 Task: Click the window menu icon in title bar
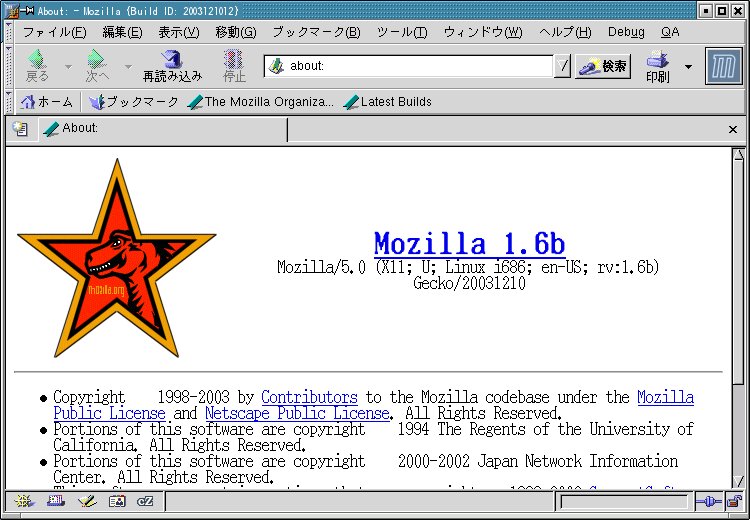pyautogui.click(x=11, y=11)
